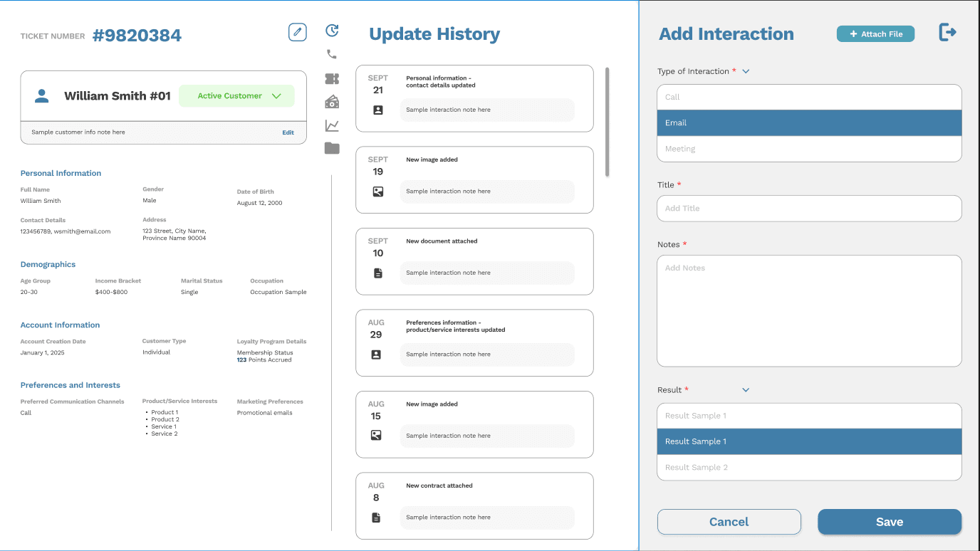Select the tickets icon in the sidebar
The width and height of the screenshot is (980, 551).
(x=331, y=78)
